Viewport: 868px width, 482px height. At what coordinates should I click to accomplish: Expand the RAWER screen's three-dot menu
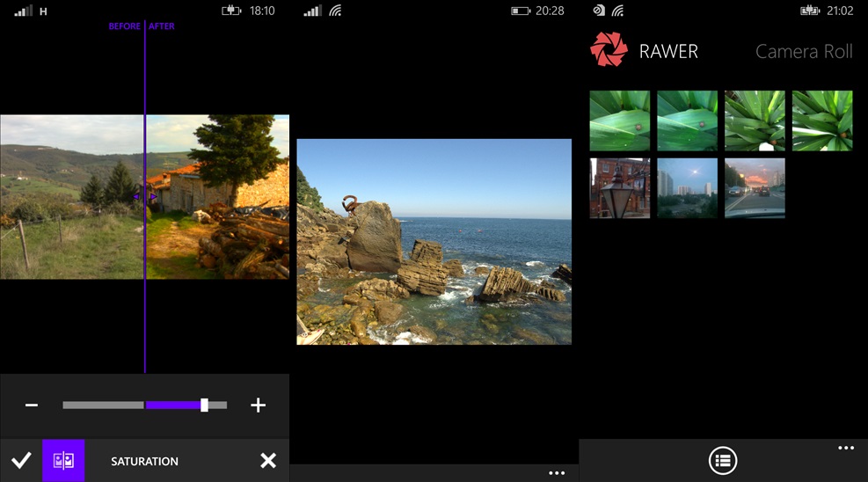tap(846, 449)
